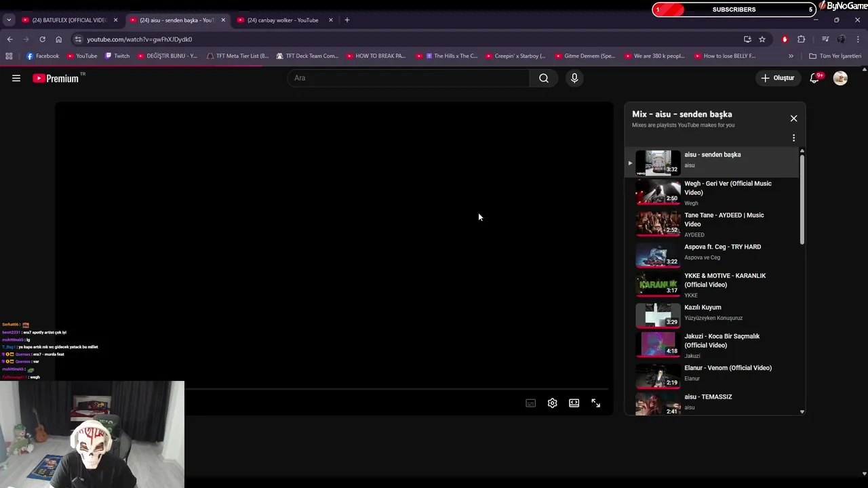The image size is (868, 488).
Task: Open YouTube notifications bell
Action: pos(814,78)
